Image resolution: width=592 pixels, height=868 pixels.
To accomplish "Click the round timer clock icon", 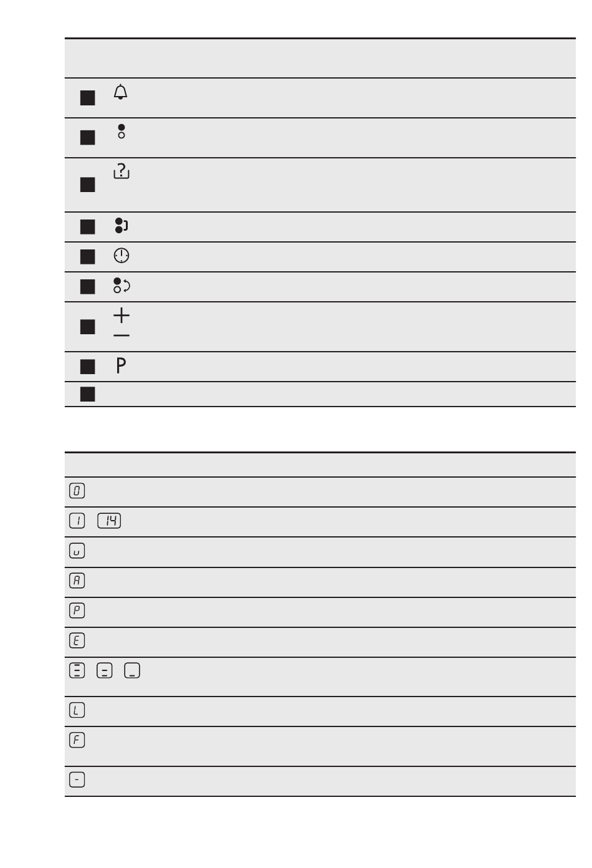I will point(122,256).
